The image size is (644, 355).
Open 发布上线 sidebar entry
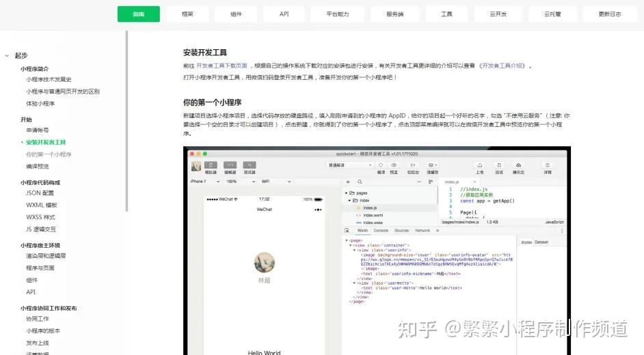[x=38, y=343]
